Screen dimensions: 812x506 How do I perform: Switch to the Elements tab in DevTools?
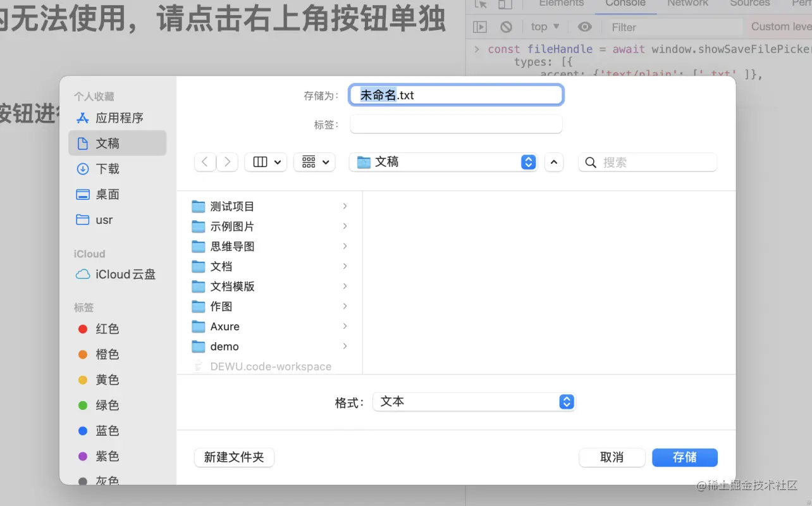(x=560, y=4)
